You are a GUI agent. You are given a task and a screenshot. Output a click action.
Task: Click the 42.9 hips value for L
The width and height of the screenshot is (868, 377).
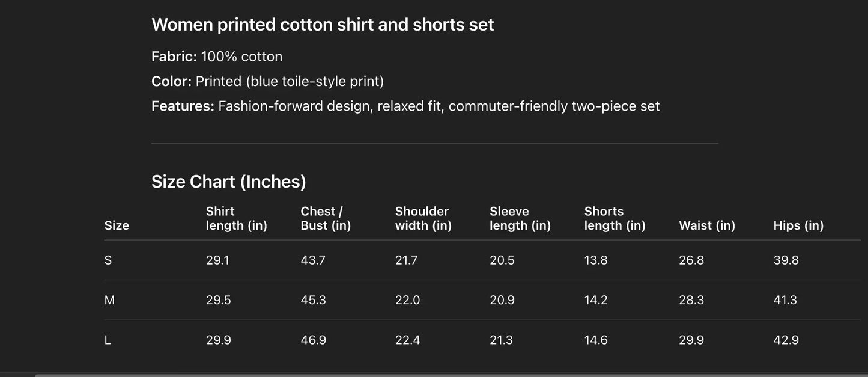tap(786, 340)
